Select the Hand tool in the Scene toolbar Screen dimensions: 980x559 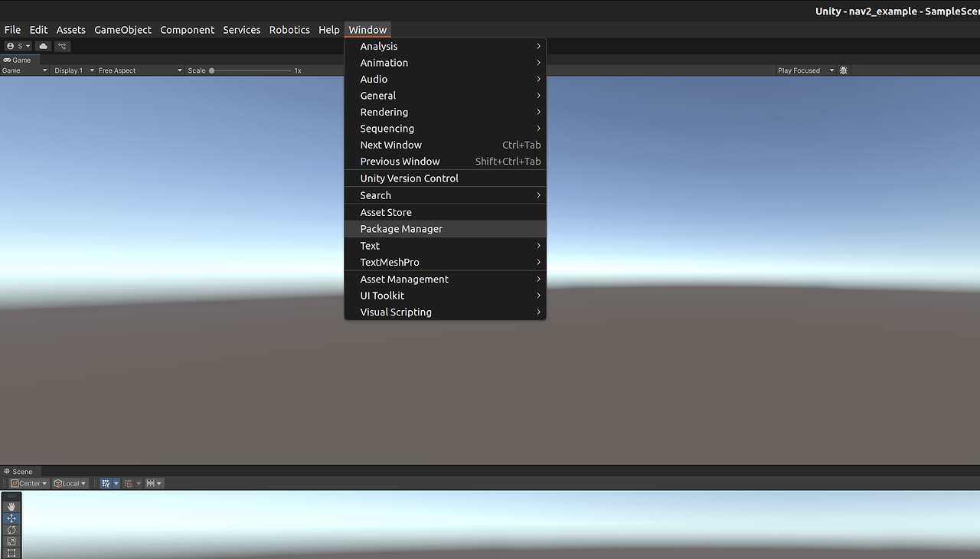tap(11, 505)
